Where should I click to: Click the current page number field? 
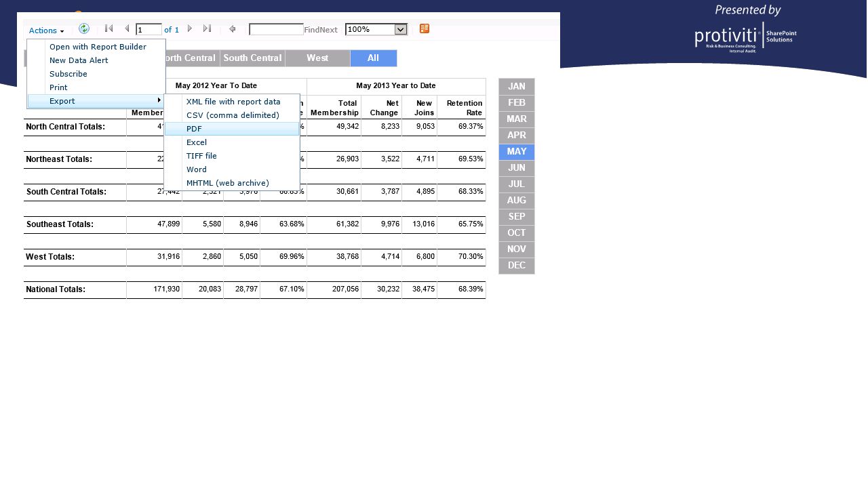149,29
